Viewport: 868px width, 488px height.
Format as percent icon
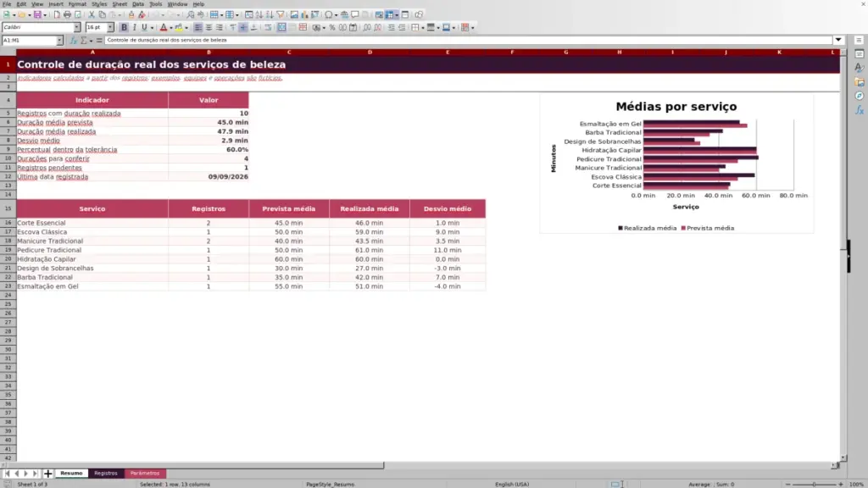pyautogui.click(x=332, y=27)
